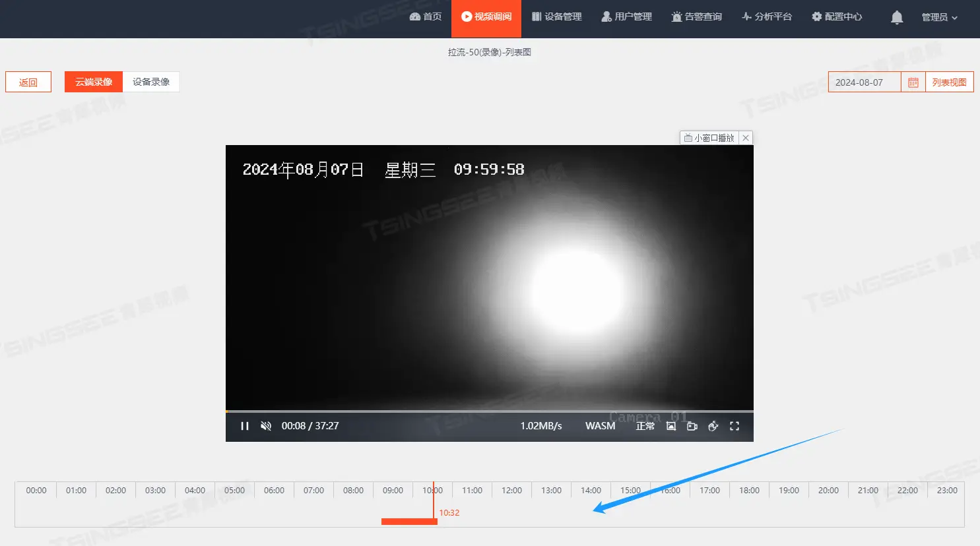Expand the 管理员 account dropdown
This screenshot has height=546, width=980.
point(939,17)
